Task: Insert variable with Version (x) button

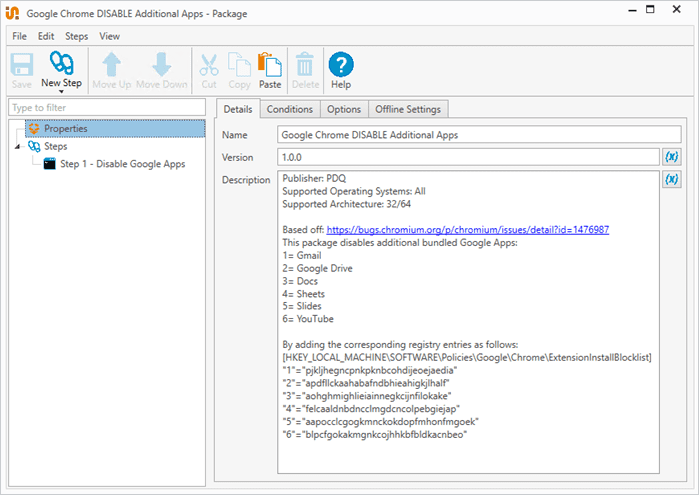Action: click(x=671, y=157)
